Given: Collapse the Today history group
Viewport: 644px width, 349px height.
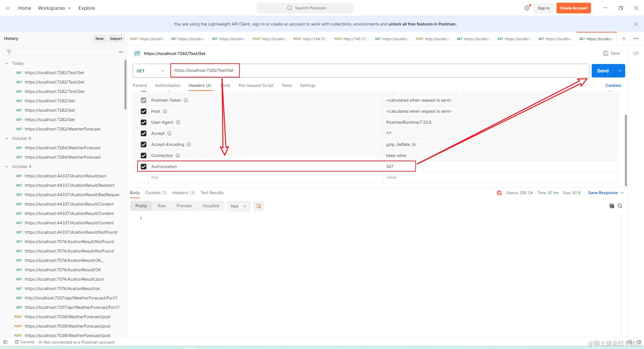Looking at the screenshot, I should 7,63.
